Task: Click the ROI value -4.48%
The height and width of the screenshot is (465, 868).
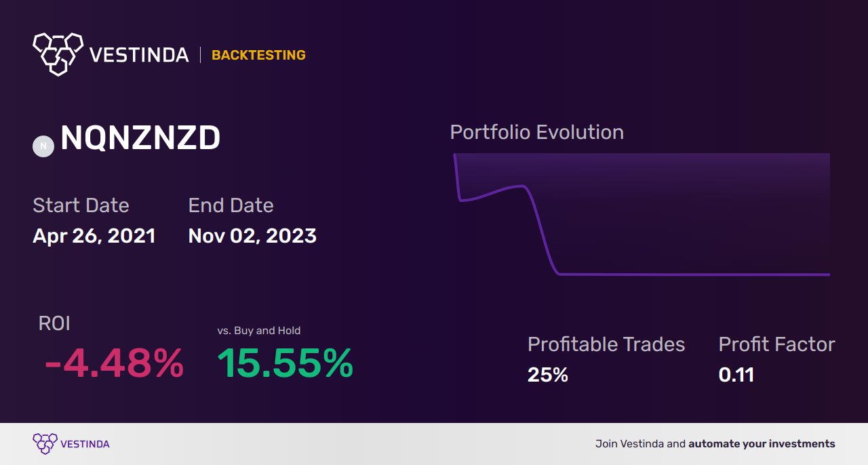Action: click(x=114, y=364)
